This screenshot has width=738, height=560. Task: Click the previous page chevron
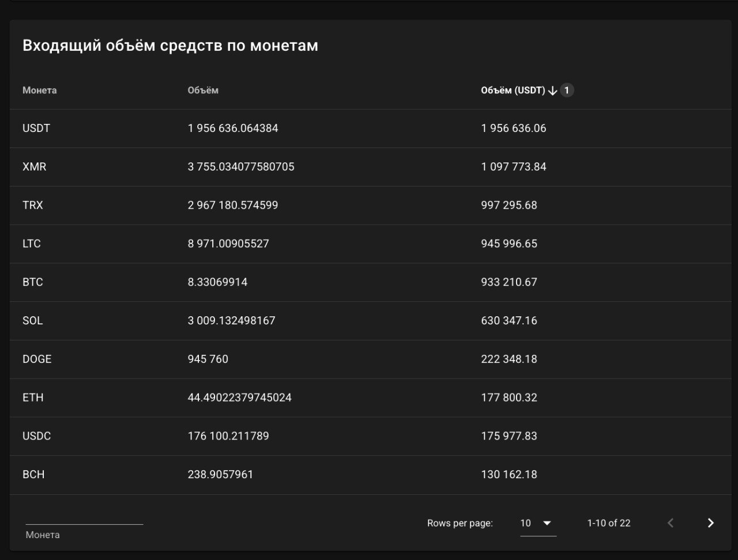click(670, 523)
